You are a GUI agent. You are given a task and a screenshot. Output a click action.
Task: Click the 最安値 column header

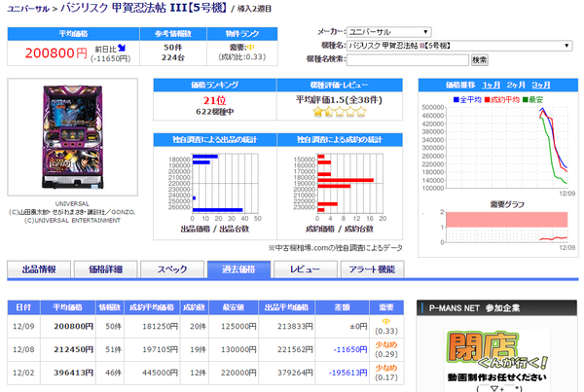(234, 307)
